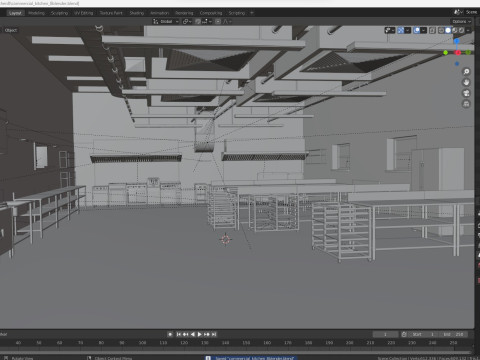
Task: Toggle the camera view icon
Action: [466, 93]
